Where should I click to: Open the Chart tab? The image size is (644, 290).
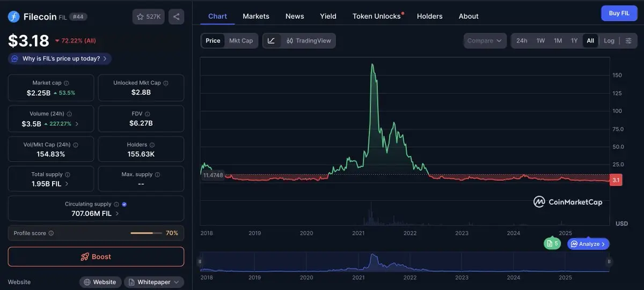point(217,16)
